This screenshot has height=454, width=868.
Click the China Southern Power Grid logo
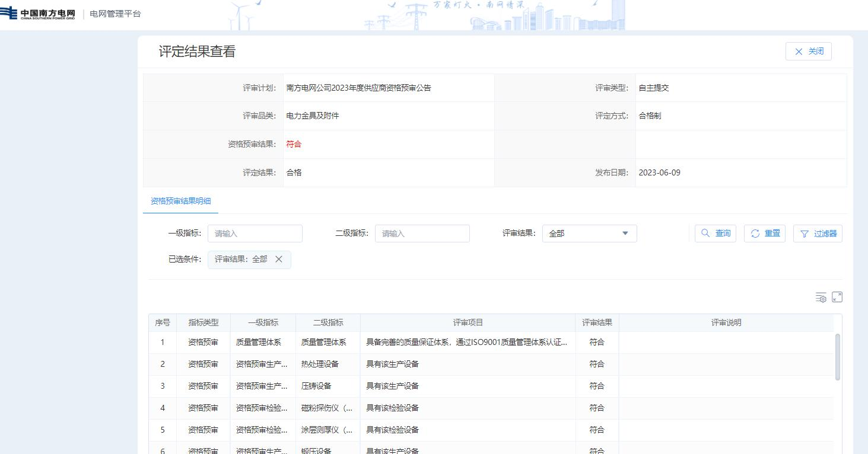[39, 14]
